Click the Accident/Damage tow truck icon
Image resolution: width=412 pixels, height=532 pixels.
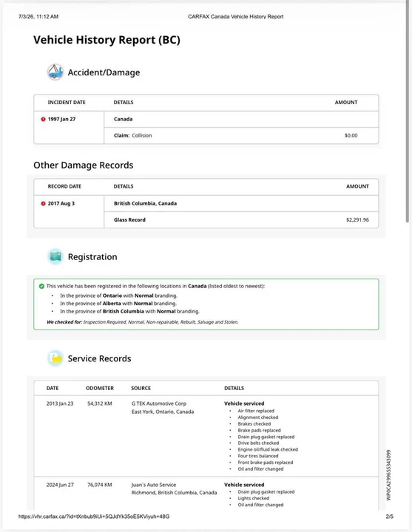(55, 72)
